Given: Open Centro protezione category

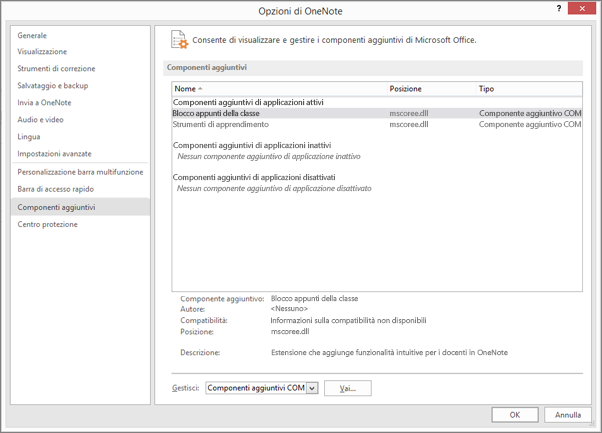Looking at the screenshot, I should click(47, 224).
